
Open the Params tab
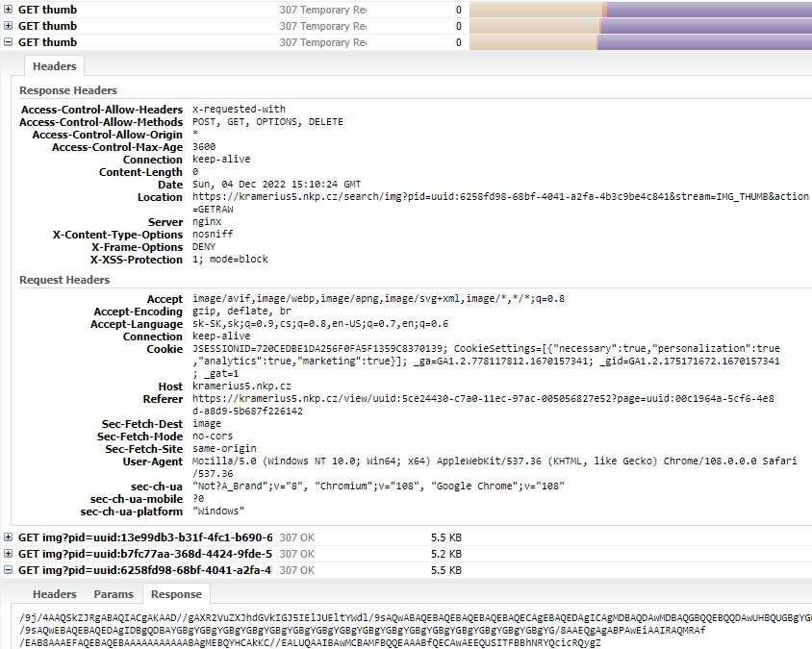tap(114, 594)
